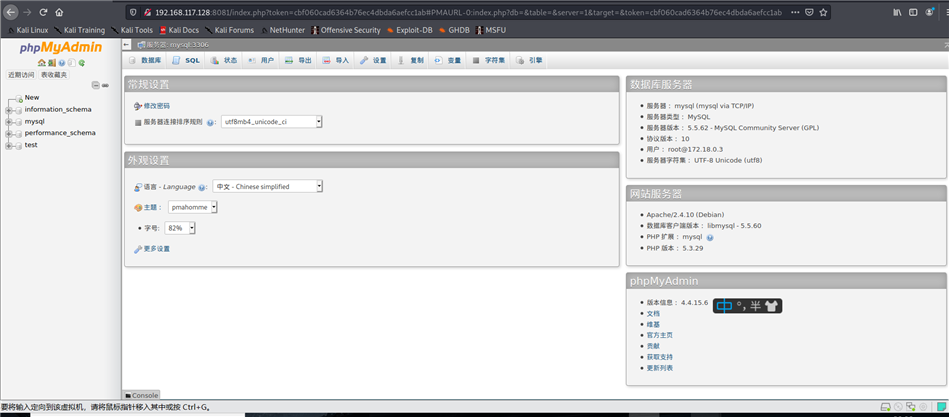Click the documentation page icon below the logo

71,63
